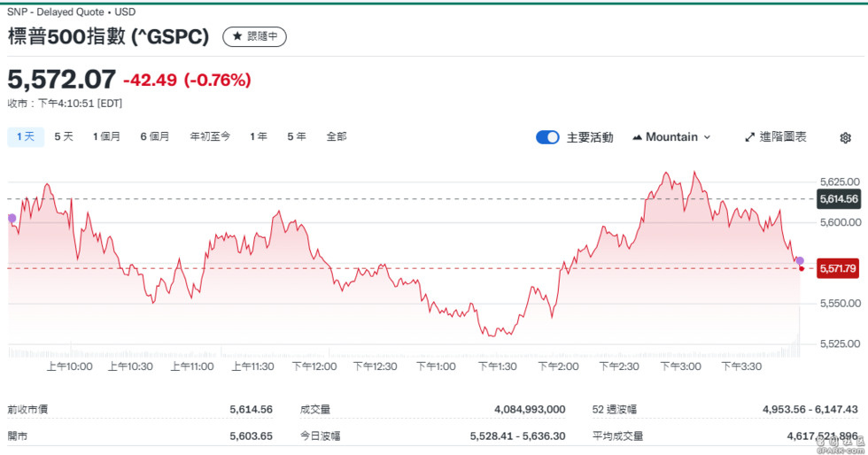This screenshot has height=455, width=868.
Task: Click the red 5,571.79 current price label
Action: [838, 269]
